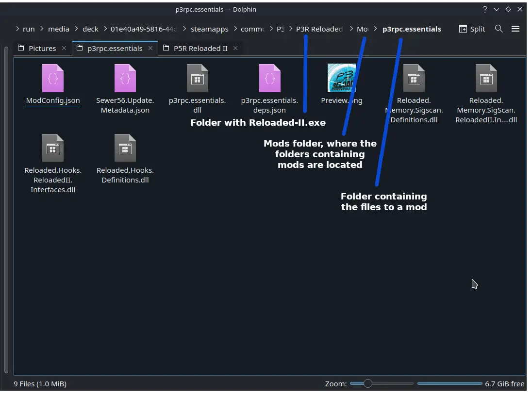This screenshot has height=397, width=532.
Task: Select Reloaded.Memory.SigScan.ReloadedII.In....dll file icon
Action: (486, 78)
